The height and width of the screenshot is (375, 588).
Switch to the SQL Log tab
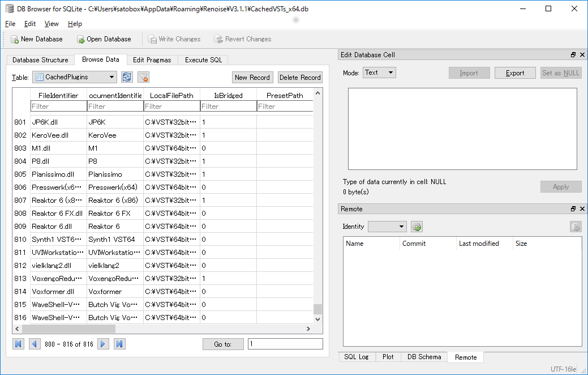356,357
